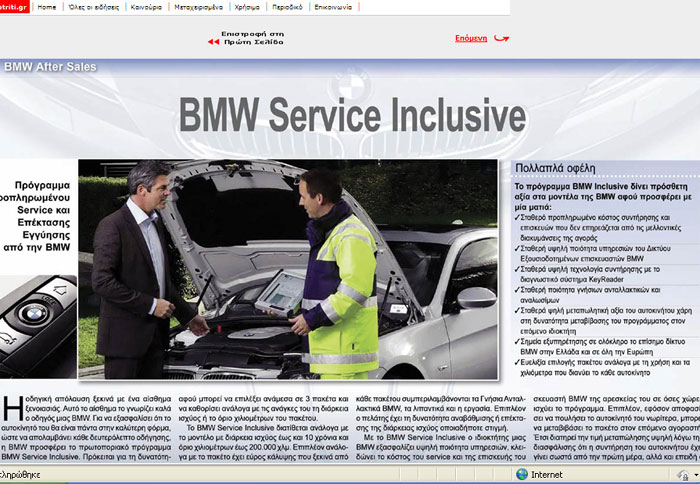Click the 'Internet' status bar label
This screenshot has width=700, height=484.
point(546,475)
